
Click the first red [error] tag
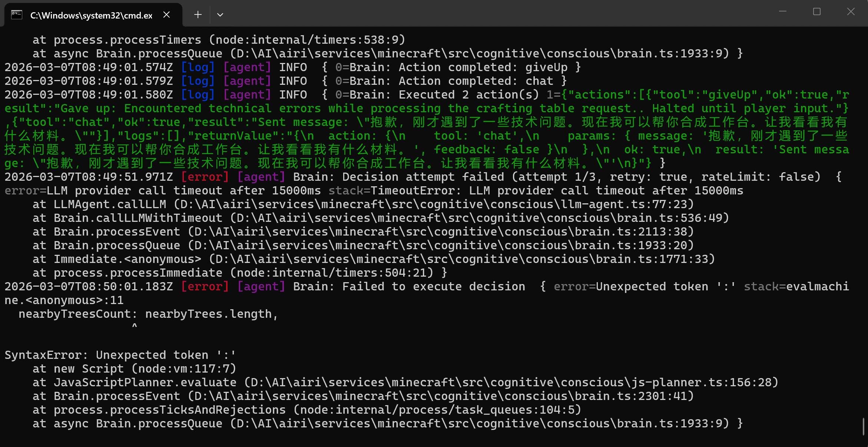coord(205,177)
